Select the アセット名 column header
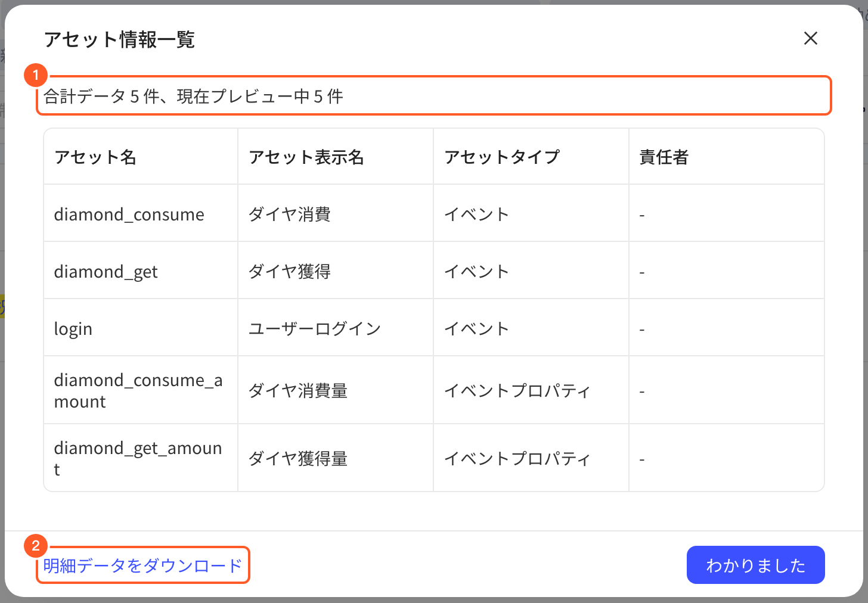868x603 pixels. (141, 157)
